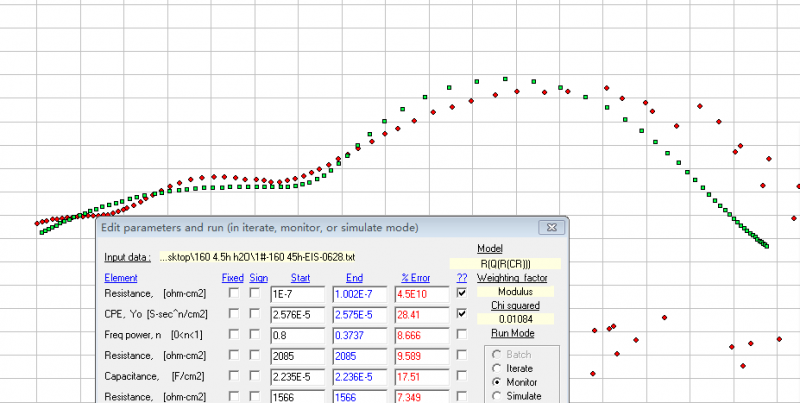This screenshot has width=800, height=403.
Task: Select the Iterate run mode
Action: click(x=496, y=368)
